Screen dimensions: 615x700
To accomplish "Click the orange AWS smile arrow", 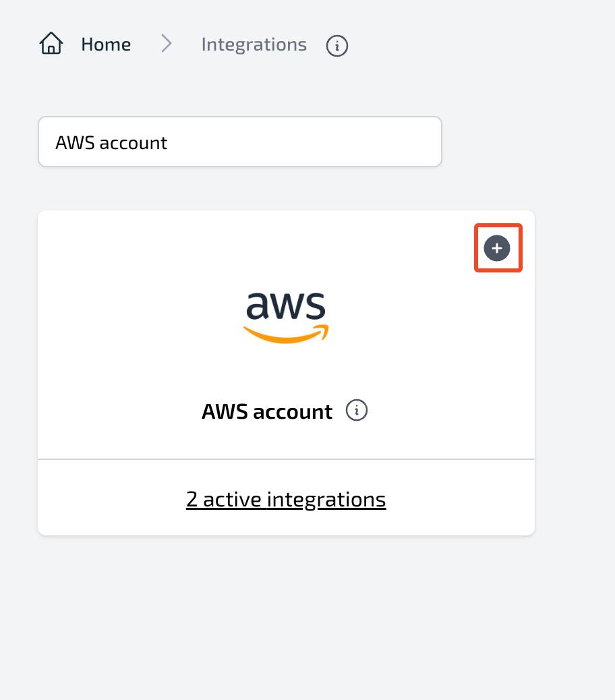I will (x=286, y=334).
